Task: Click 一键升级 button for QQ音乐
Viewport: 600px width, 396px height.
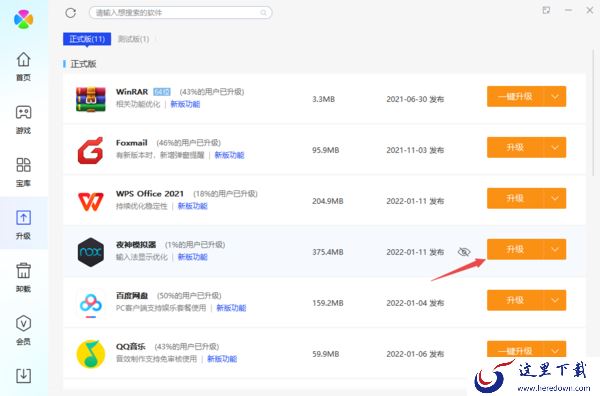Action: click(x=515, y=350)
